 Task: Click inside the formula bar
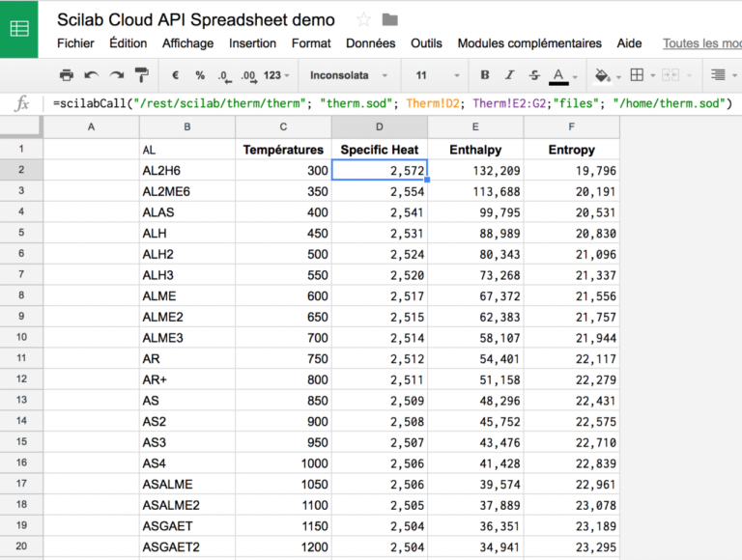(386, 103)
